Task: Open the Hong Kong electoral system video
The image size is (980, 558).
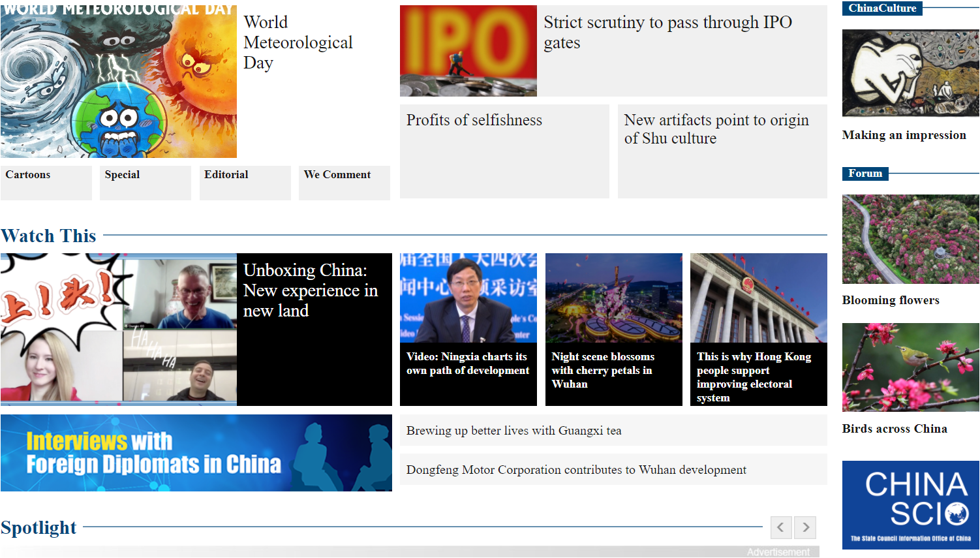Action: (x=754, y=377)
